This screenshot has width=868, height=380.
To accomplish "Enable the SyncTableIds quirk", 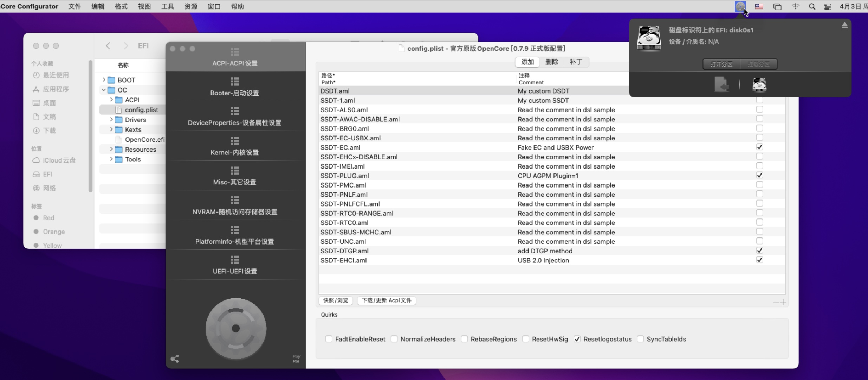I will [x=640, y=339].
